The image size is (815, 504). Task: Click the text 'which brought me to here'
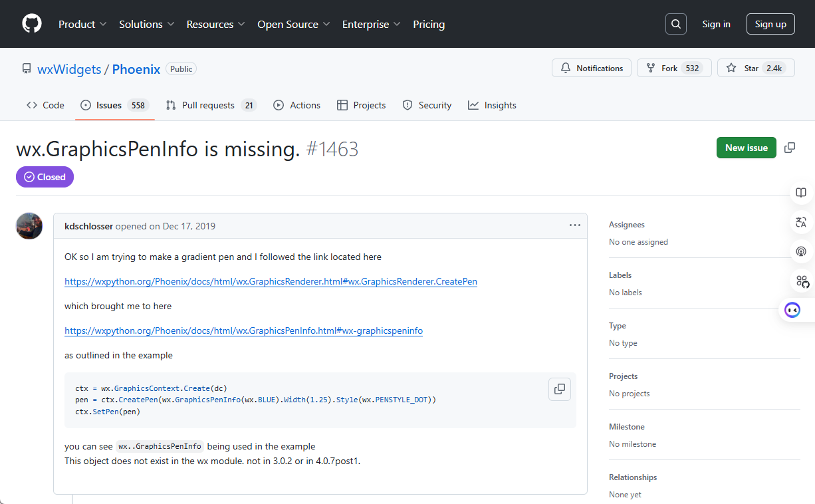tap(118, 306)
